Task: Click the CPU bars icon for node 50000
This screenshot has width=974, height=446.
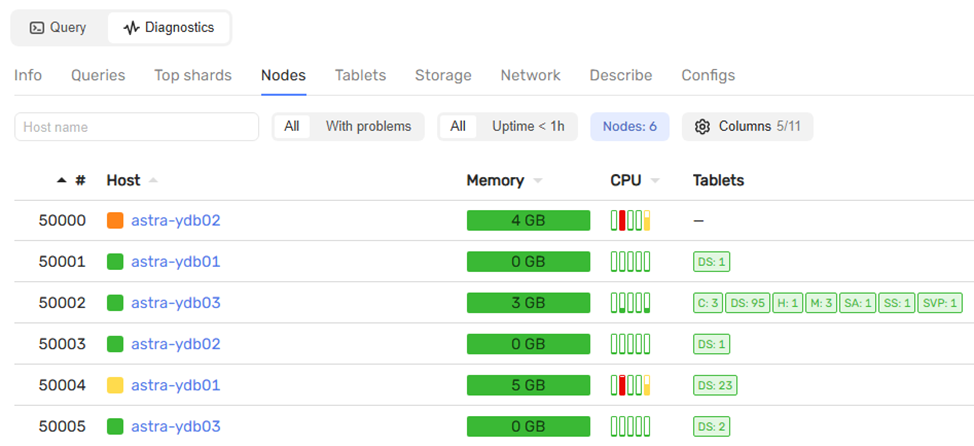Action: point(630,221)
